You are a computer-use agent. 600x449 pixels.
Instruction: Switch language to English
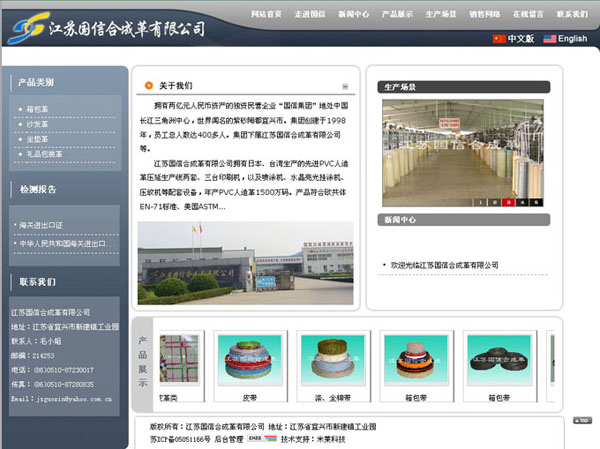pos(572,39)
